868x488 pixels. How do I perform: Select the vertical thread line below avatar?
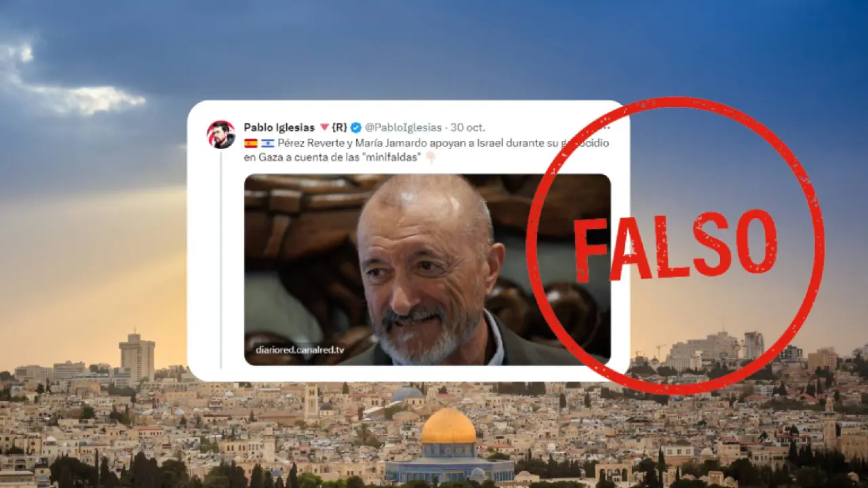pyautogui.click(x=220, y=260)
